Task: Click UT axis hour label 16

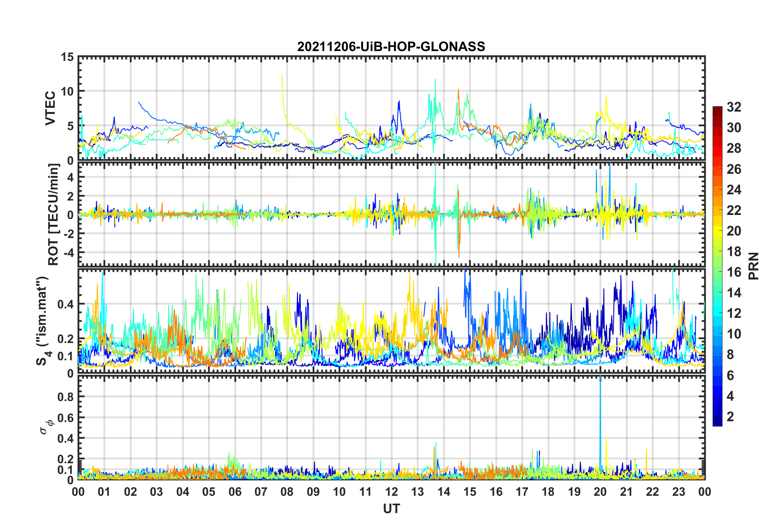Action: tap(496, 492)
